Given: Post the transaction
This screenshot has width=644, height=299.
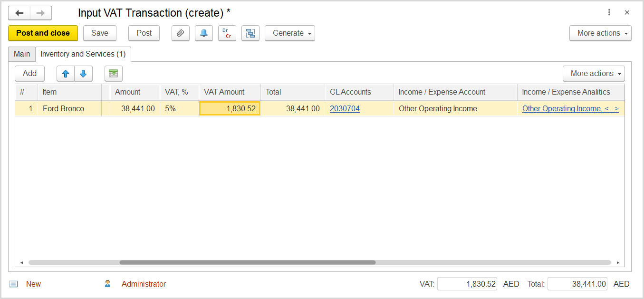Looking at the screenshot, I should pos(144,33).
